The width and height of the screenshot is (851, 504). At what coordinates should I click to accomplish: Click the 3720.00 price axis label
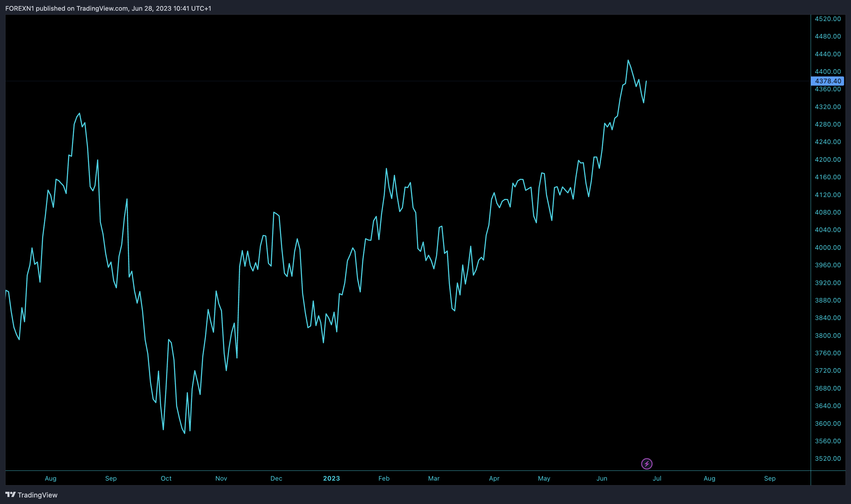828,371
